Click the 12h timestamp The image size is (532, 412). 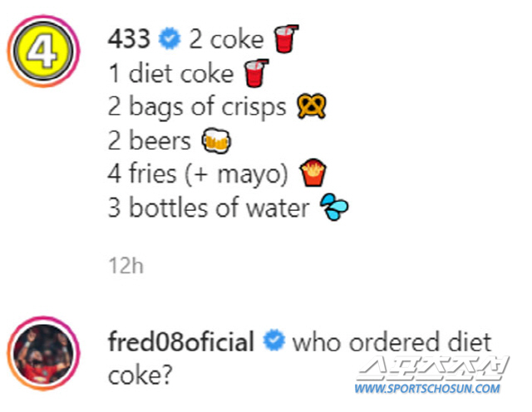tap(126, 266)
